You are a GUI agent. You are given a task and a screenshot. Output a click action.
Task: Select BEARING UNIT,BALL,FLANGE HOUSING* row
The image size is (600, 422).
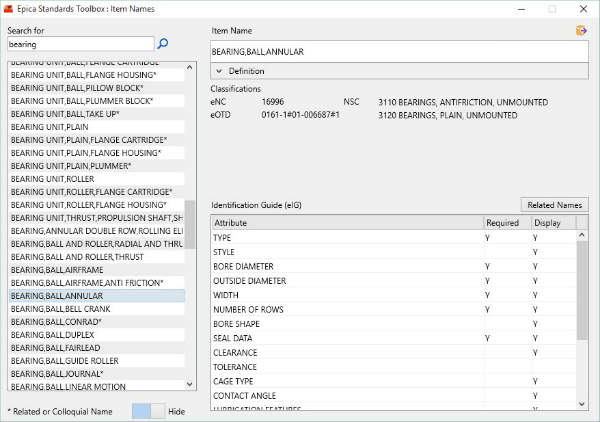pos(96,75)
